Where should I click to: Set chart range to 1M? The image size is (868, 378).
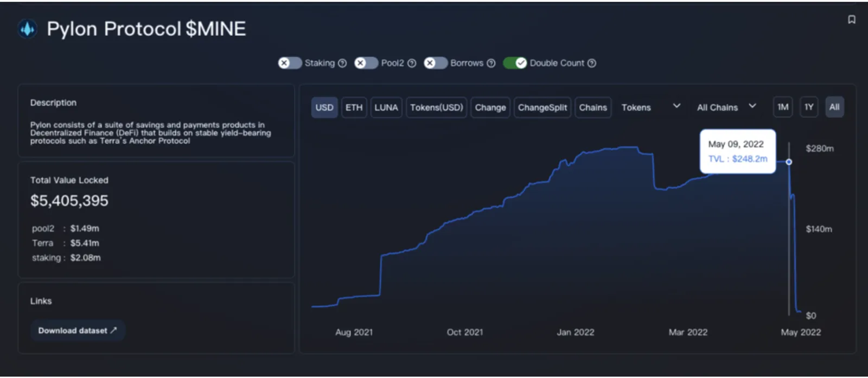coord(783,107)
